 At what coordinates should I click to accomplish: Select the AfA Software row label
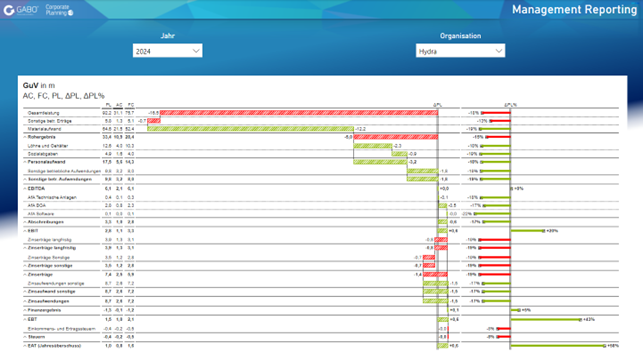coord(41,214)
